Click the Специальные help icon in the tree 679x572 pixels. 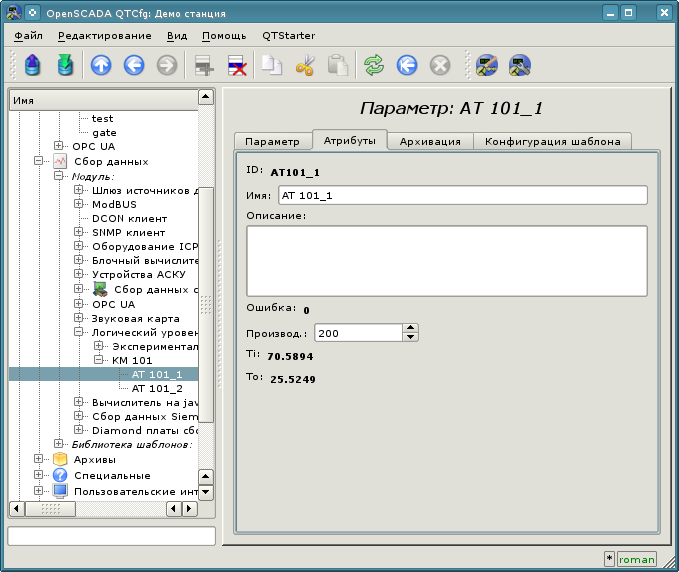(x=59, y=475)
